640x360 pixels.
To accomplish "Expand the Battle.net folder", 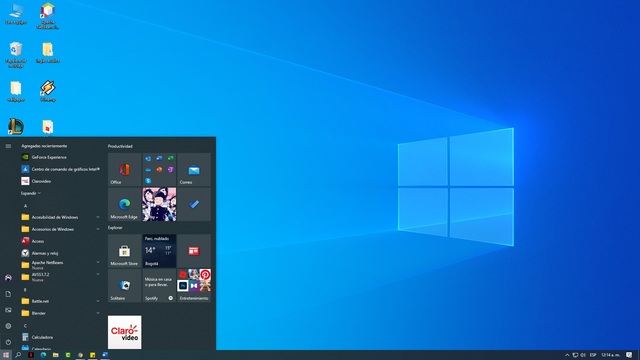I will [x=60, y=301].
